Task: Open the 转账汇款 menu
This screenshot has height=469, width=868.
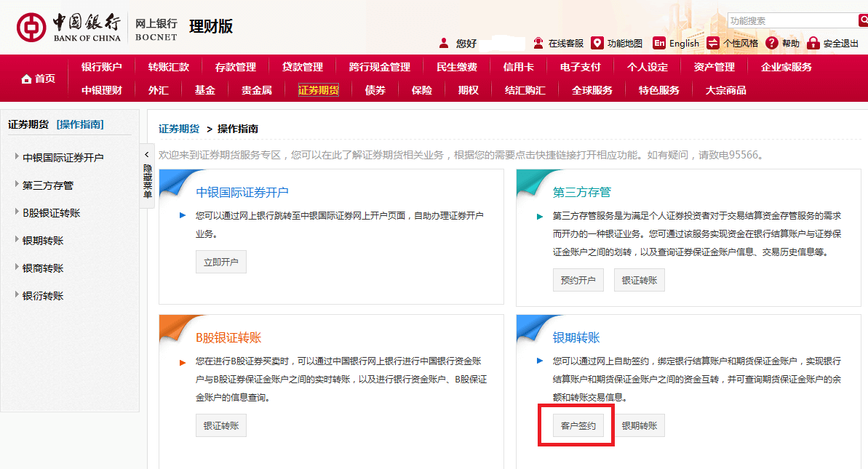Action: (x=168, y=67)
